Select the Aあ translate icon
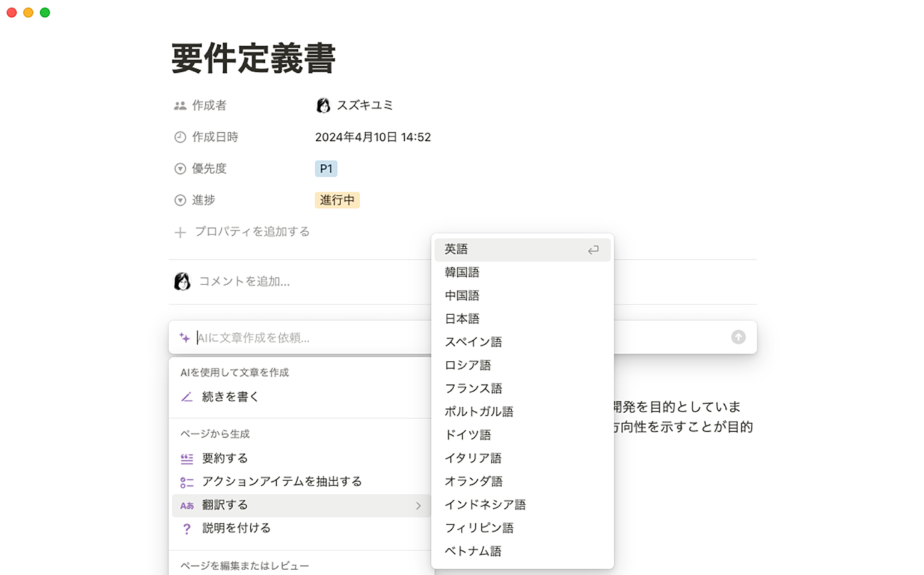 point(186,505)
